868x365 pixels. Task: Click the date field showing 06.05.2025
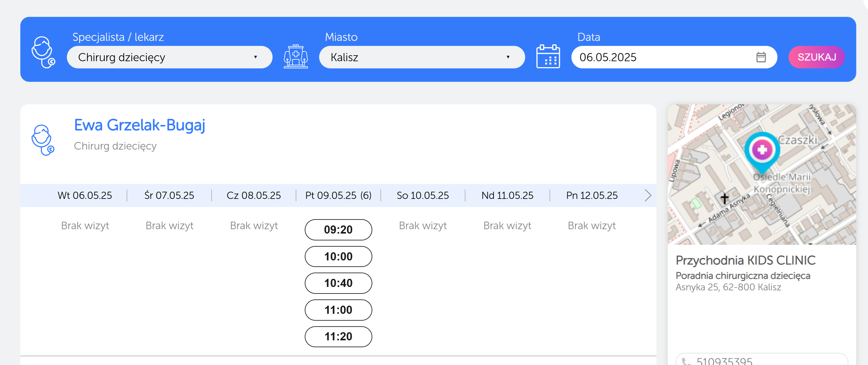660,57
